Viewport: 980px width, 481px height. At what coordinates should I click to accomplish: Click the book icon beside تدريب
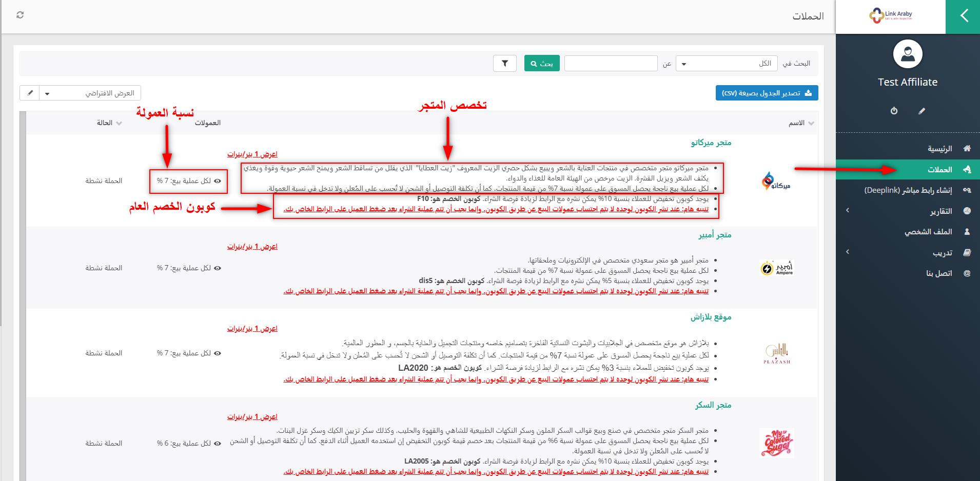pos(967,252)
